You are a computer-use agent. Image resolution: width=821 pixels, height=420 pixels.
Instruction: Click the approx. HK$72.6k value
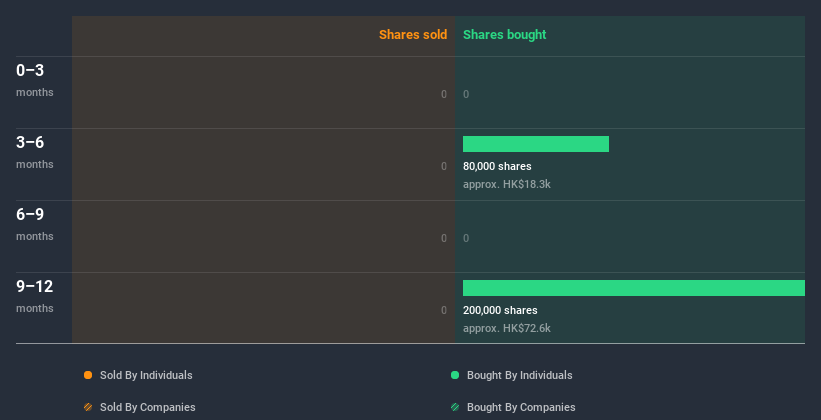point(507,328)
